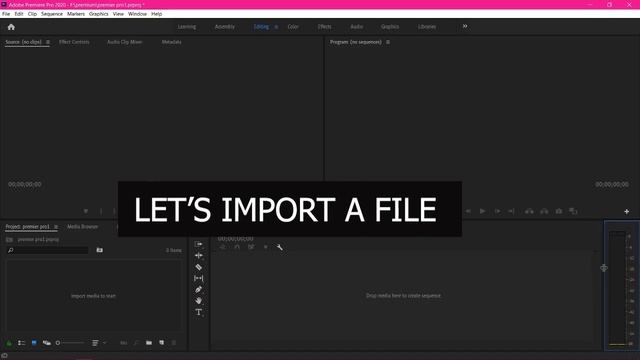640x360 pixels.
Task: Click the create bin from search icon
Action: pyautogui.click(x=100, y=250)
